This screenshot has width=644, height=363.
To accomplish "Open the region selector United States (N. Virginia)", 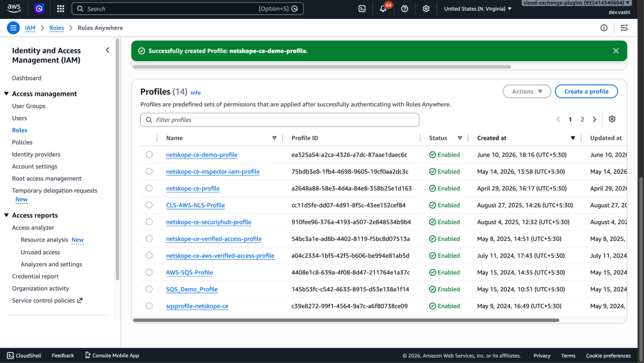I will pos(478,9).
